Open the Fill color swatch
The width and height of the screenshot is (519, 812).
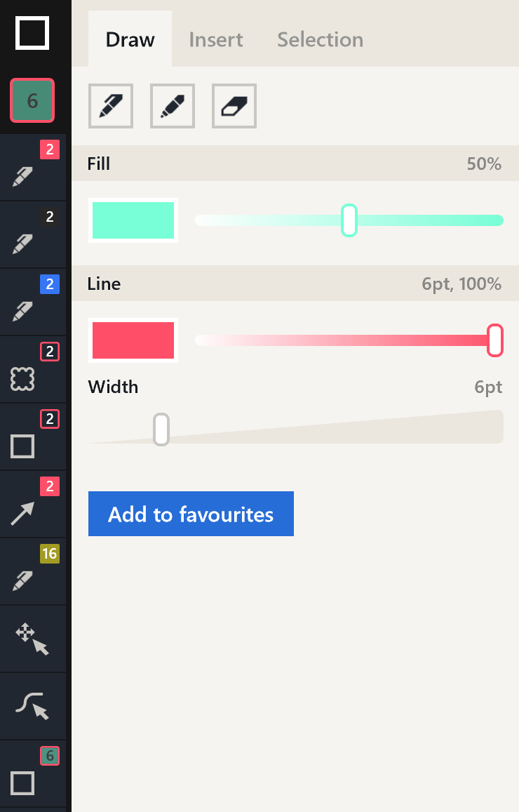tap(133, 220)
